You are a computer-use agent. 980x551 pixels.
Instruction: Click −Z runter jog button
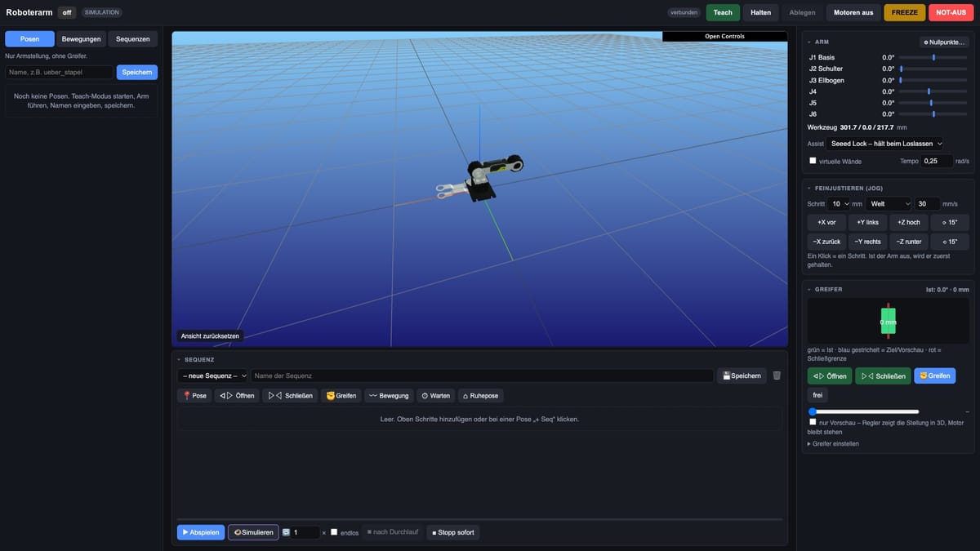tap(909, 242)
